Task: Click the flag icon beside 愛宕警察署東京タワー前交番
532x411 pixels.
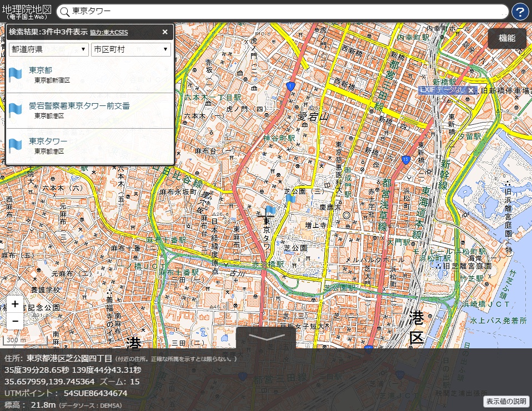Action: pos(16,110)
